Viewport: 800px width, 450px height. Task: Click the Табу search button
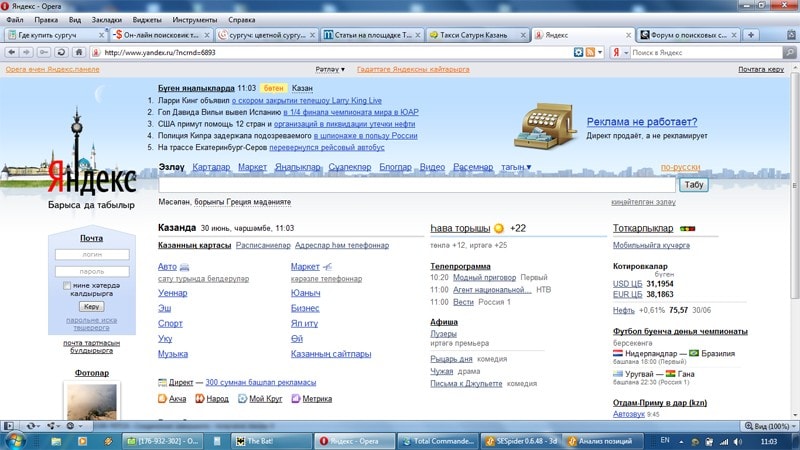(693, 185)
